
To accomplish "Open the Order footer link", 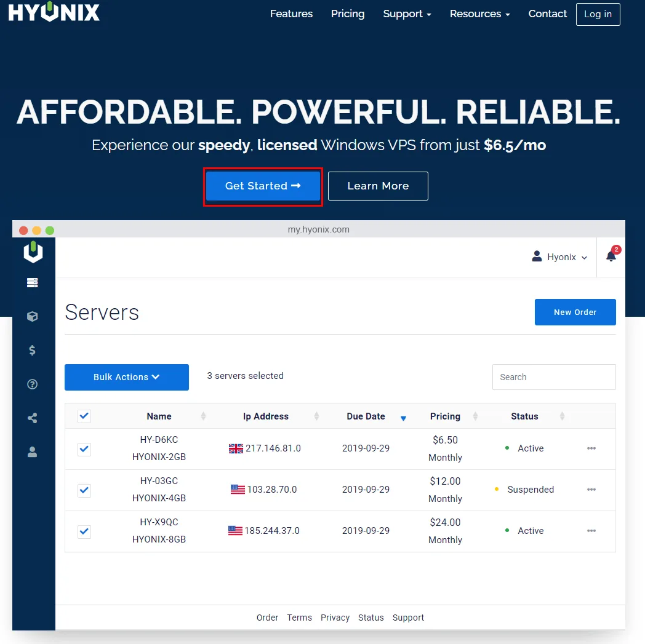I will [267, 618].
